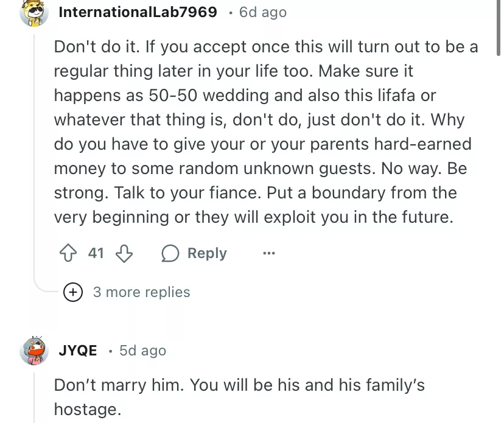The height and width of the screenshot is (423, 504).
Task: Click the speech bubble reply icon
Action: click(x=170, y=253)
